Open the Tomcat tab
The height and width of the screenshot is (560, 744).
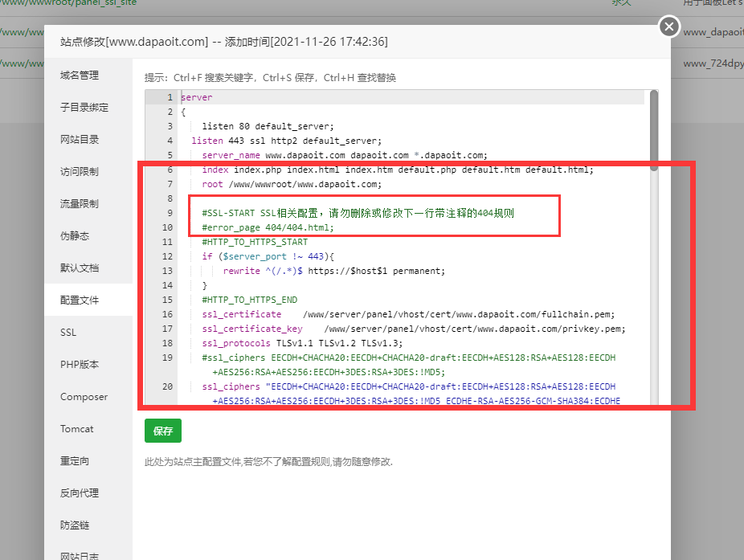coord(76,429)
